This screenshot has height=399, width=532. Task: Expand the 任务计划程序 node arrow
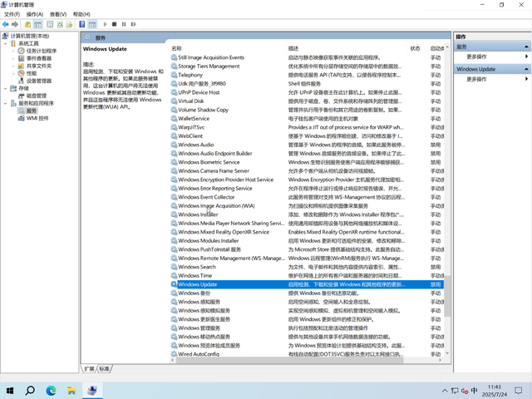click(x=13, y=51)
